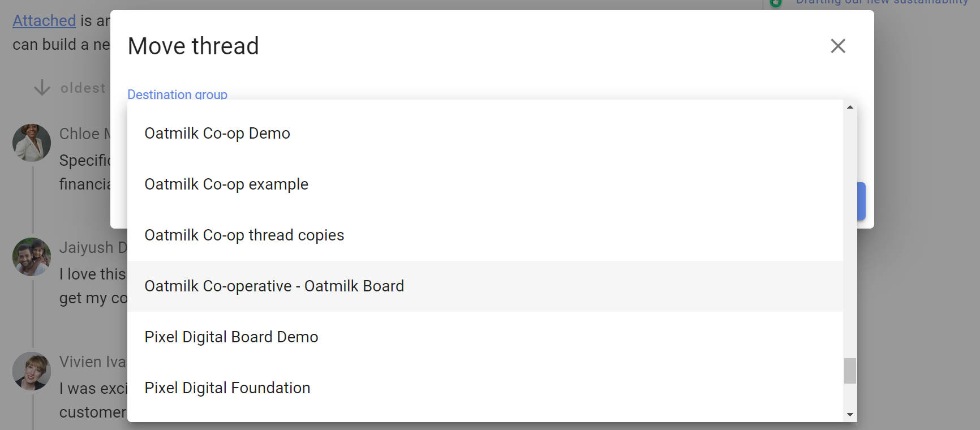
Task: Select Pixel Digital Foundation group
Action: pyautogui.click(x=227, y=388)
